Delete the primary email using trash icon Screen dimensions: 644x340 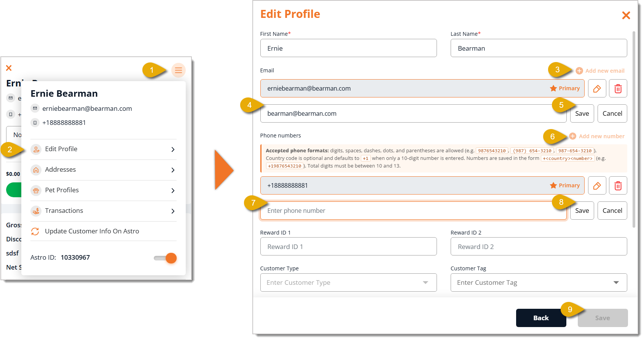[618, 89]
